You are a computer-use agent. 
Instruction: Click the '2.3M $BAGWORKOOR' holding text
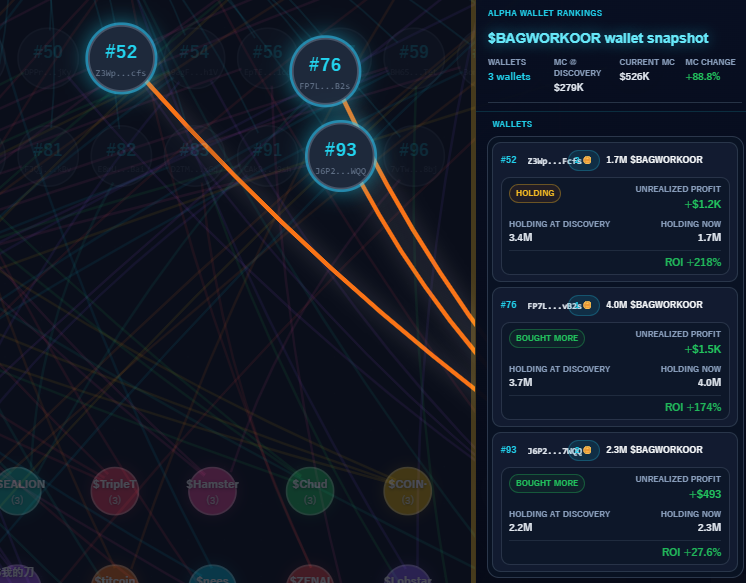[654, 450]
